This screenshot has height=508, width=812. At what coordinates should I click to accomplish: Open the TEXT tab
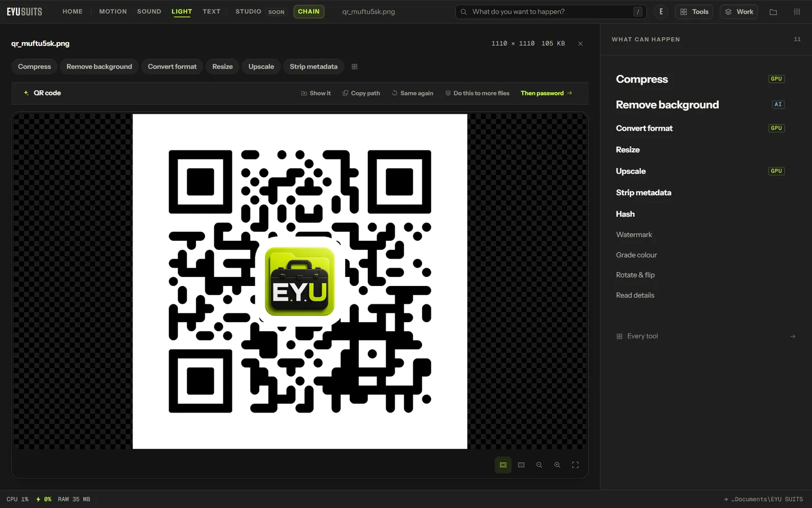tap(212, 12)
